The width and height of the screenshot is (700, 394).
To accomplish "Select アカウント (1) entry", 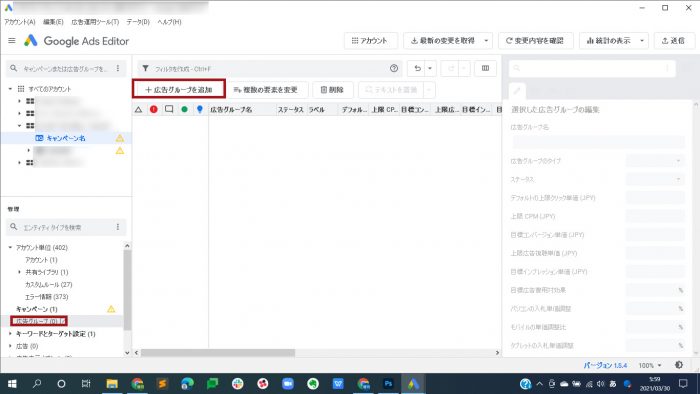I will click(x=41, y=260).
